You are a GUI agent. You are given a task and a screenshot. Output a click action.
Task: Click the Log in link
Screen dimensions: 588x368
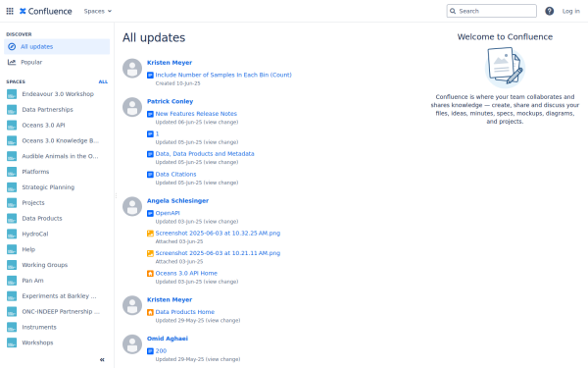pyautogui.click(x=570, y=11)
